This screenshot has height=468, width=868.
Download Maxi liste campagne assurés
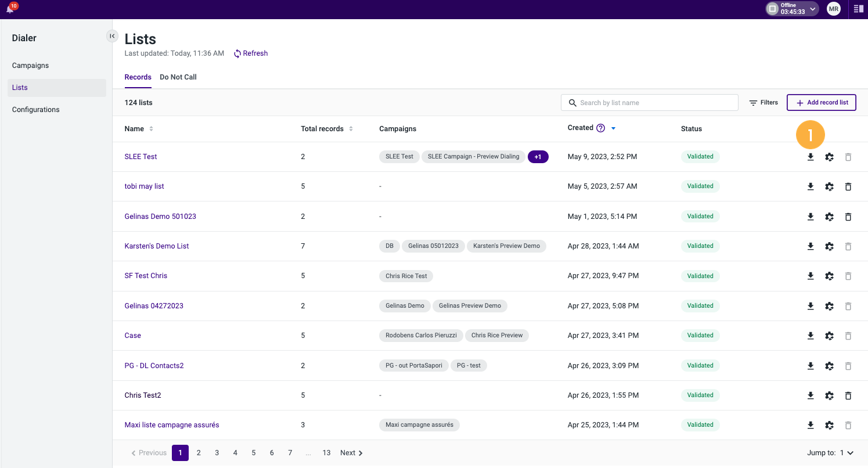(x=811, y=425)
